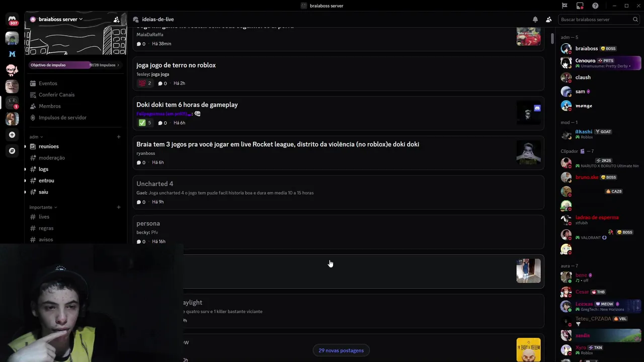Open server with red 1 notification badge
Viewport: 644px width, 362px height.
coord(12,103)
